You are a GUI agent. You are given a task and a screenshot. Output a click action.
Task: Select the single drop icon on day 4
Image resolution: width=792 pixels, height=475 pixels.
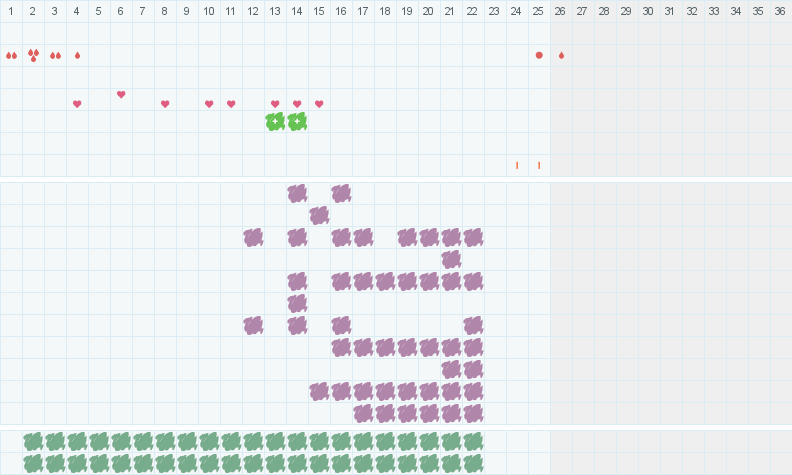pyautogui.click(x=77, y=55)
